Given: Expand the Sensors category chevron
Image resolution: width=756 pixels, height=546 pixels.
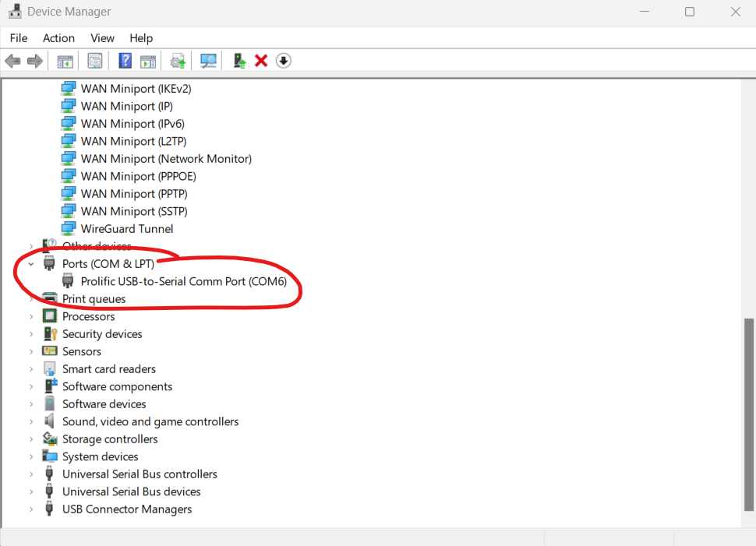Looking at the screenshot, I should 31,352.
